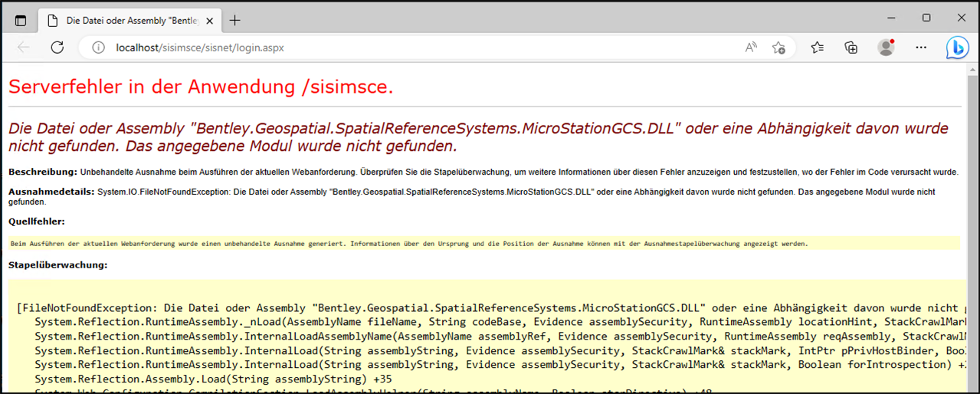Click the "Stapelüberwachung:" label

click(58, 265)
